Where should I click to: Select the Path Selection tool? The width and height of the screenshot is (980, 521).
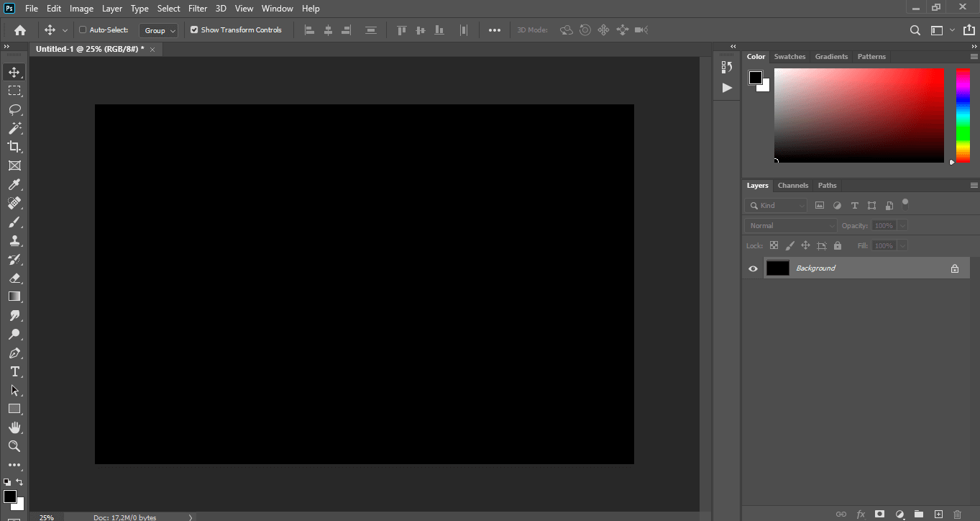tap(14, 390)
